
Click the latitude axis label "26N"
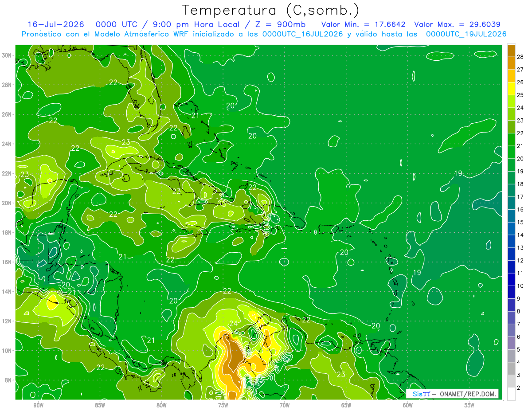7,114
